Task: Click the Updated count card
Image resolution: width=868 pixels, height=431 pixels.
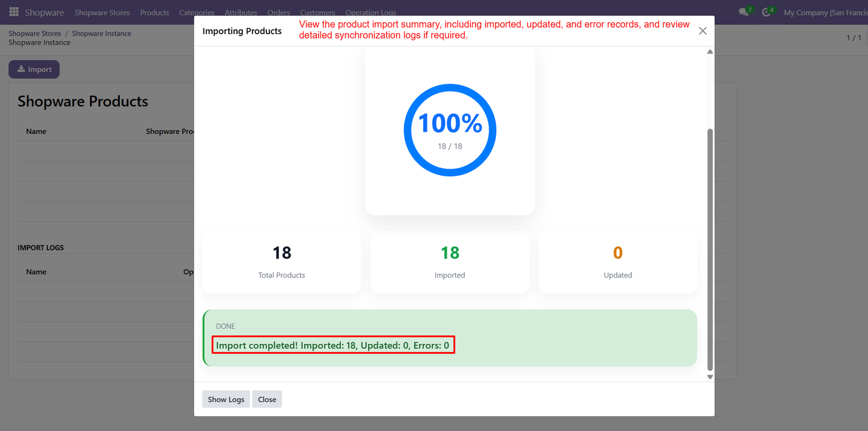Action: click(618, 263)
